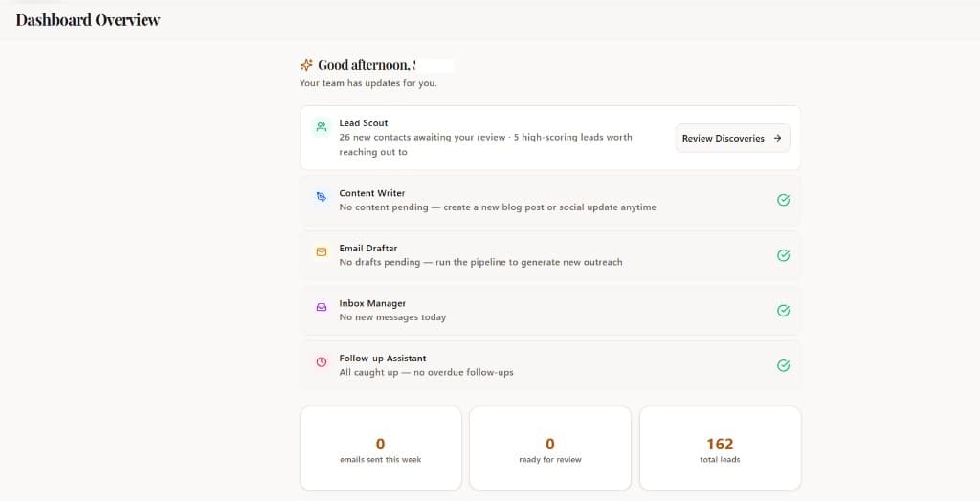Image resolution: width=980 pixels, height=501 pixels.
Task: Select the Email Drafter title
Action: pos(368,248)
